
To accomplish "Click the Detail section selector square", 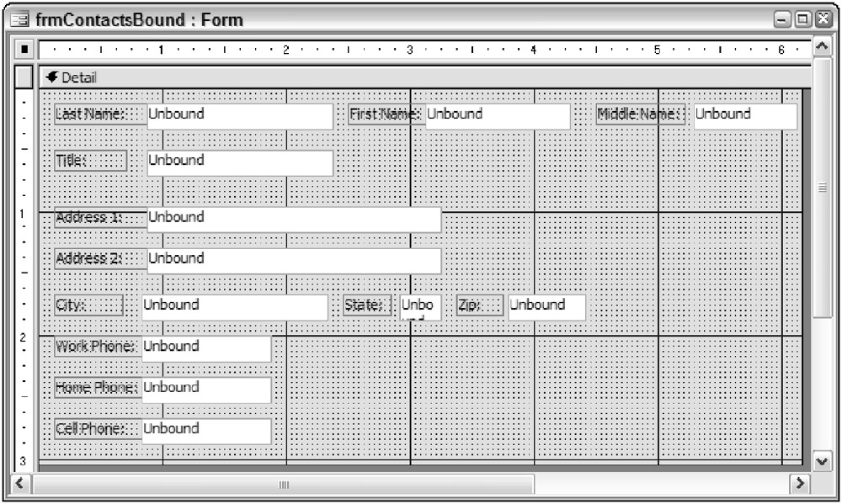I will pyautogui.click(x=24, y=77).
